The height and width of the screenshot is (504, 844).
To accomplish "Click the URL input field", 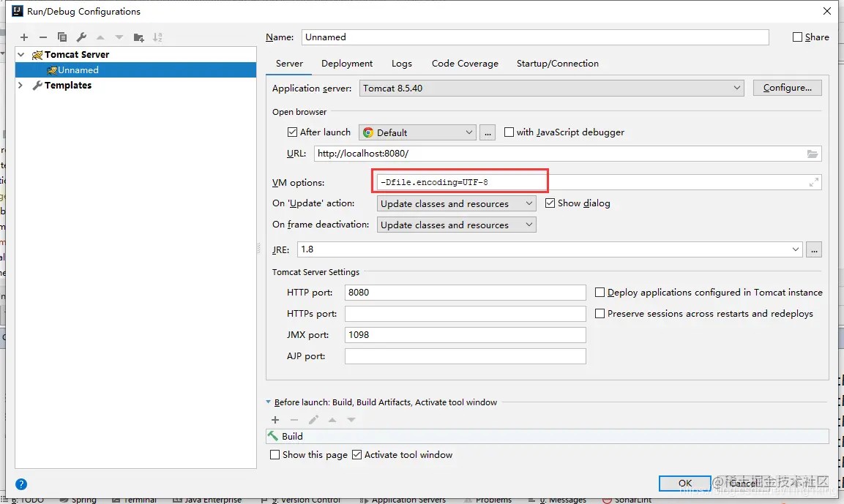I will click(x=567, y=154).
